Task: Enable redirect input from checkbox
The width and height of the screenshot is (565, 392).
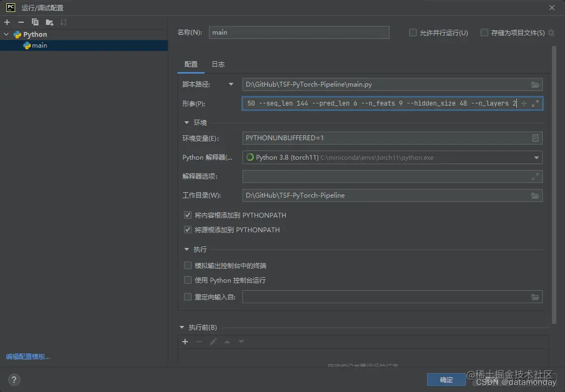Action: [188, 297]
